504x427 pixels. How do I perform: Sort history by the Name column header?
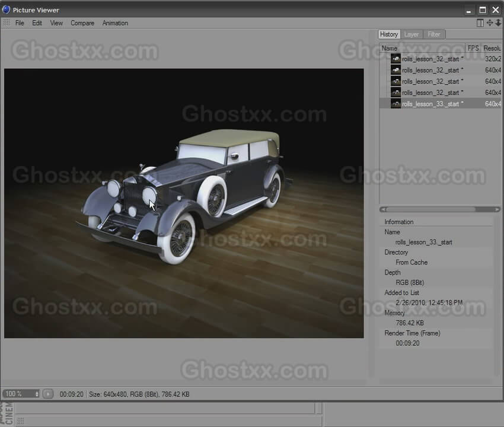point(422,48)
